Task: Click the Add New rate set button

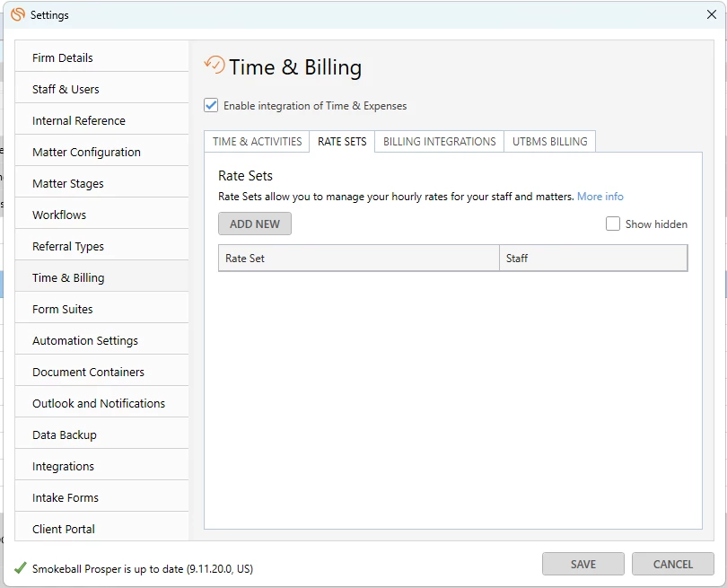Action: point(255,224)
